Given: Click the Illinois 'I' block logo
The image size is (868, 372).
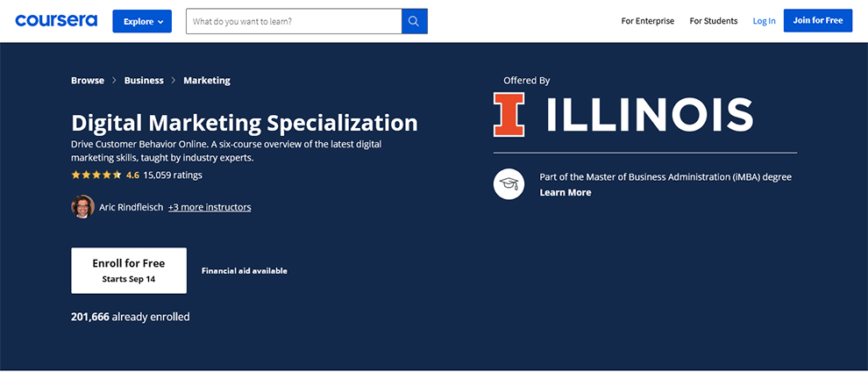Looking at the screenshot, I should [509, 115].
